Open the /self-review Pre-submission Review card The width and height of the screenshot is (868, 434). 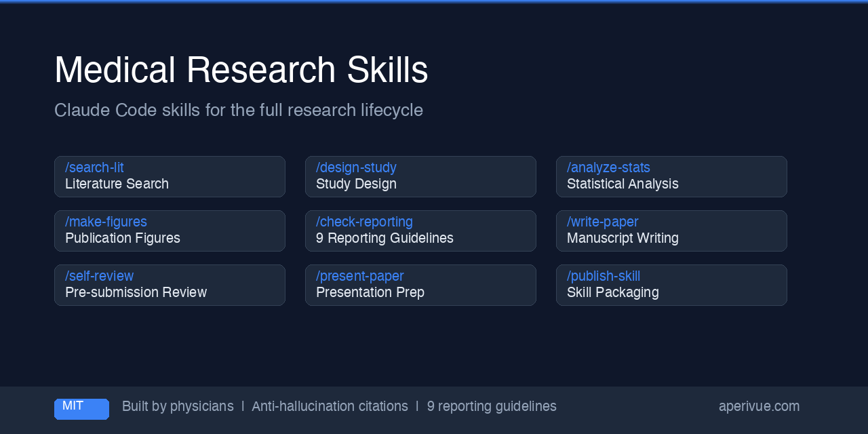tap(170, 285)
